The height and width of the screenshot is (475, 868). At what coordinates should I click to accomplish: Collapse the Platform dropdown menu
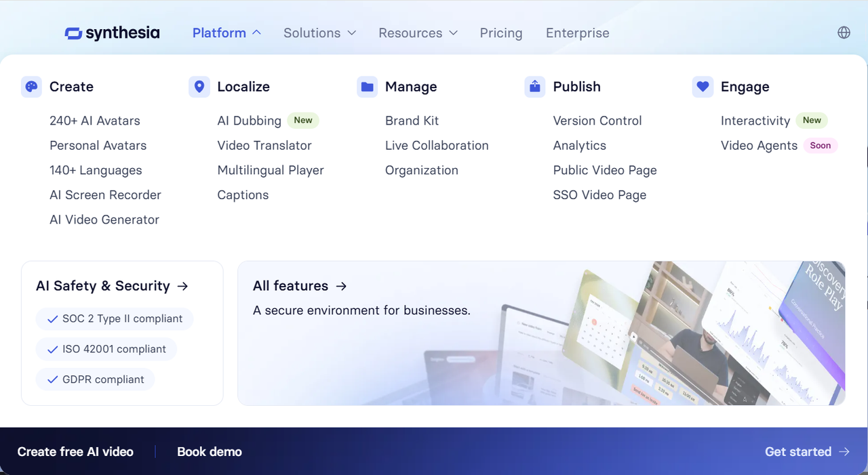[226, 33]
